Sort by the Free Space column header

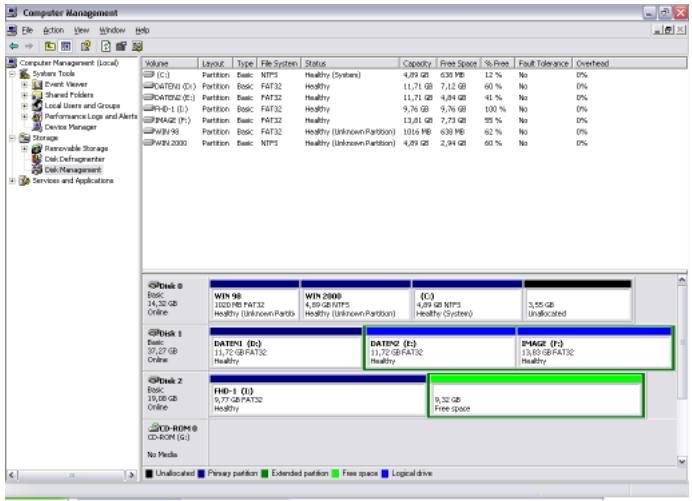click(459, 63)
